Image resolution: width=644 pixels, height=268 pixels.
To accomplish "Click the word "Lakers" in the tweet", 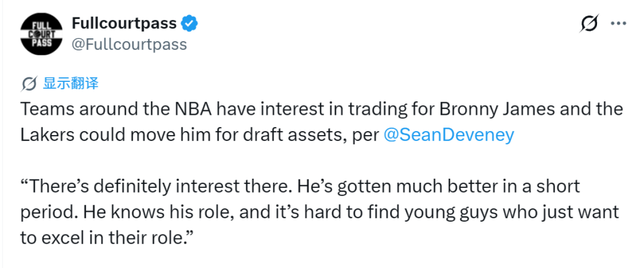I will (x=46, y=135).
